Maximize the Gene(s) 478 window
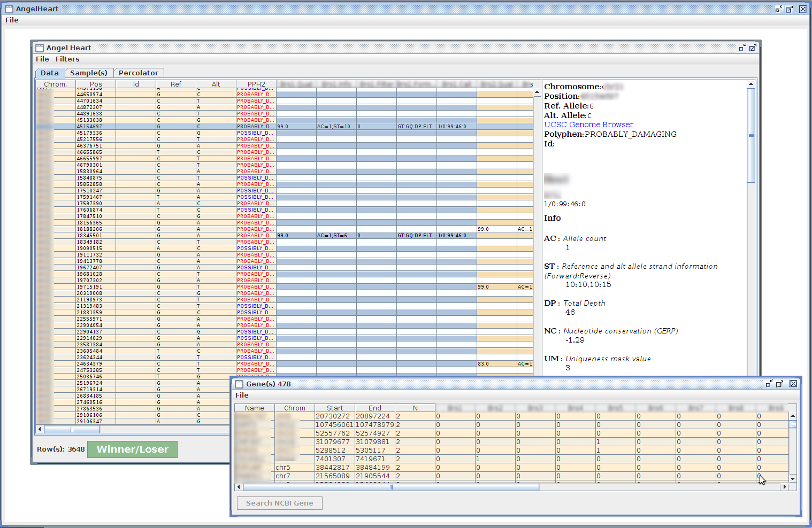 (x=779, y=384)
